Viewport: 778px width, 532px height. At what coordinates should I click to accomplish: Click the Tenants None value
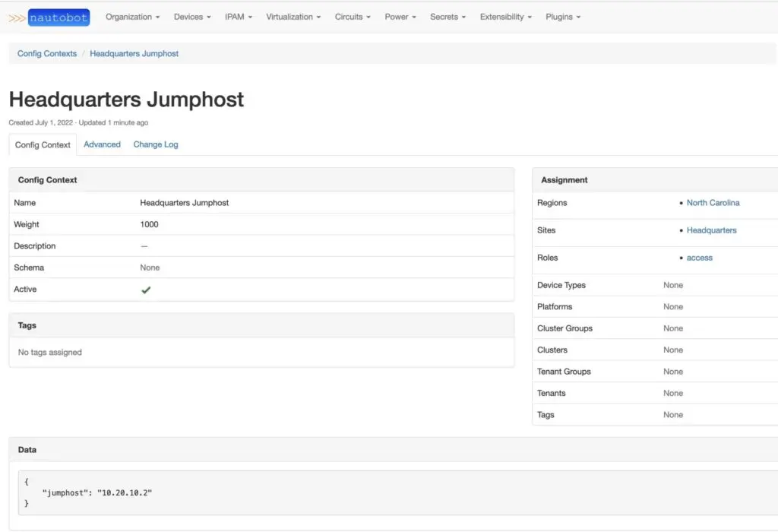(673, 393)
